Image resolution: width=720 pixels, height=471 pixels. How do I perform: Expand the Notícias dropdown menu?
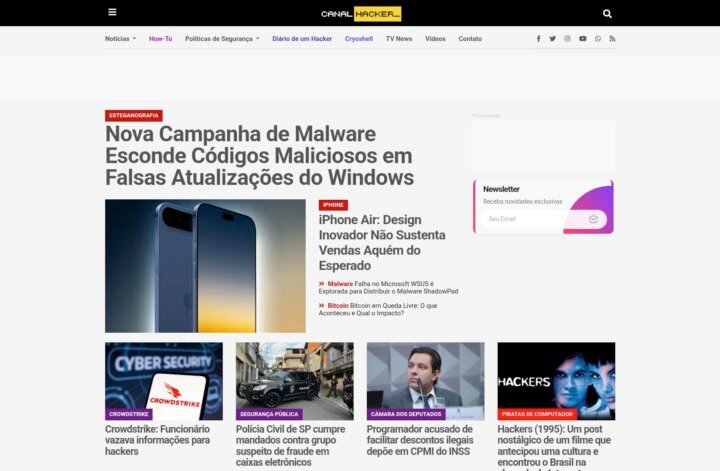(x=120, y=39)
